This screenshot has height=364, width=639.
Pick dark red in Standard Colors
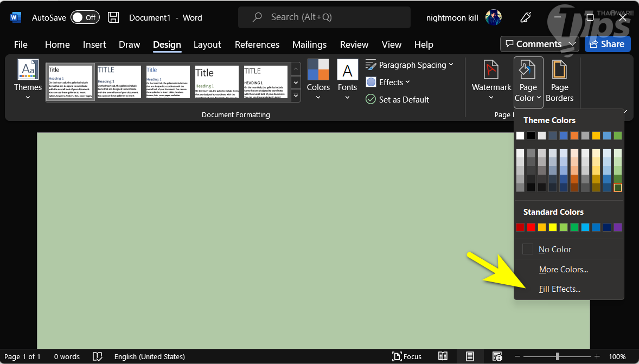(520, 227)
